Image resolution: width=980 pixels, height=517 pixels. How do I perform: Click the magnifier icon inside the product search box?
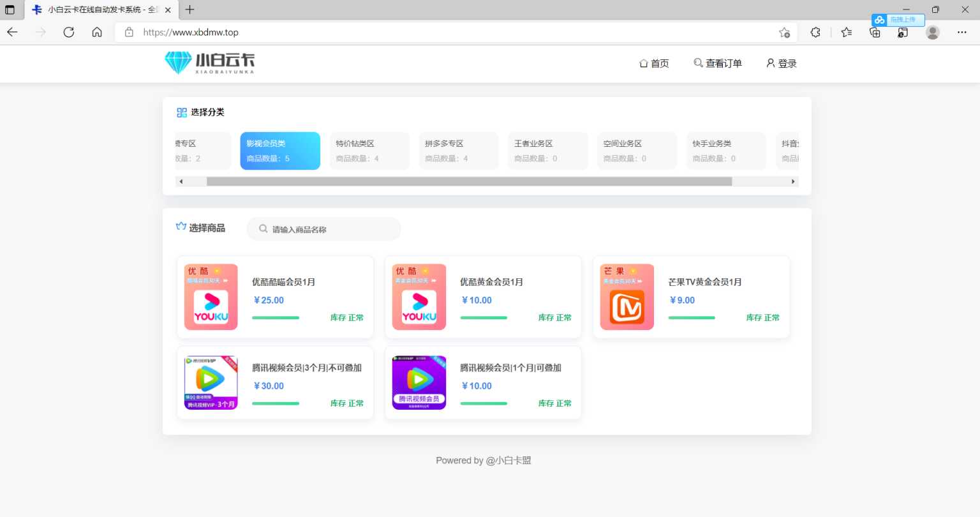click(262, 229)
